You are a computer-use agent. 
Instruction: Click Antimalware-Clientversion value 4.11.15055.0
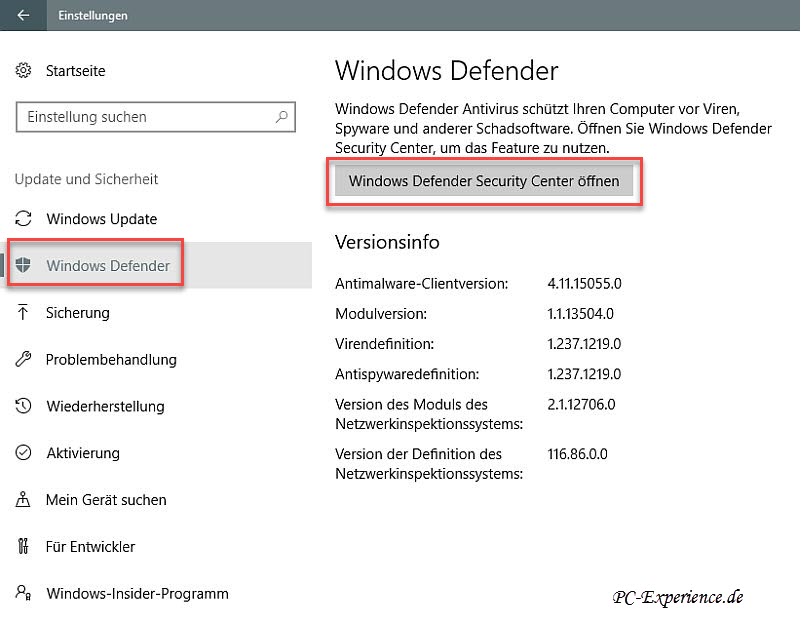pos(584,284)
